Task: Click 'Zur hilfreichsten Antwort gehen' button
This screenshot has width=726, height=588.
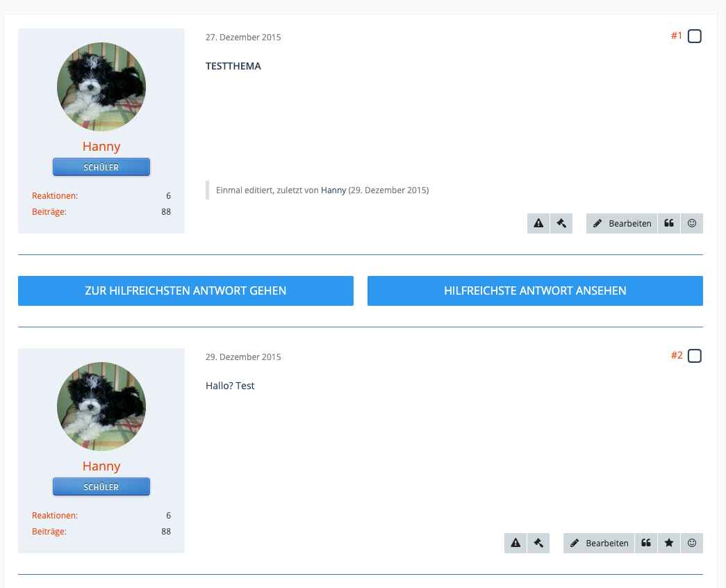Action: pyautogui.click(x=185, y=291)
